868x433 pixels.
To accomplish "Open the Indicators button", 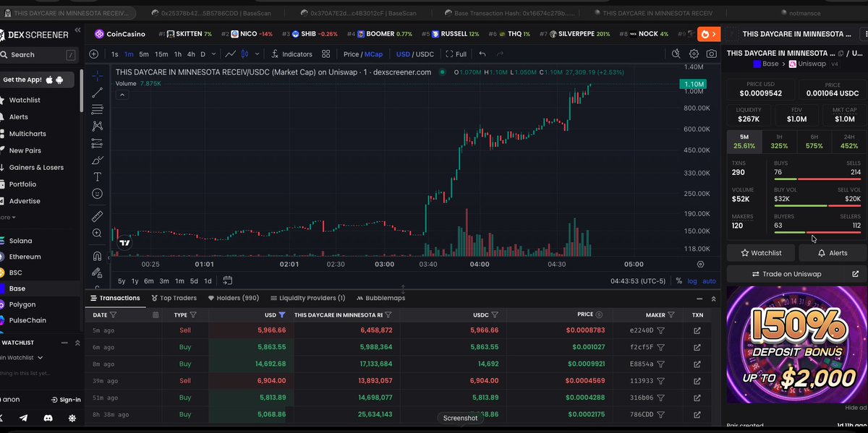I will (292, 54).
